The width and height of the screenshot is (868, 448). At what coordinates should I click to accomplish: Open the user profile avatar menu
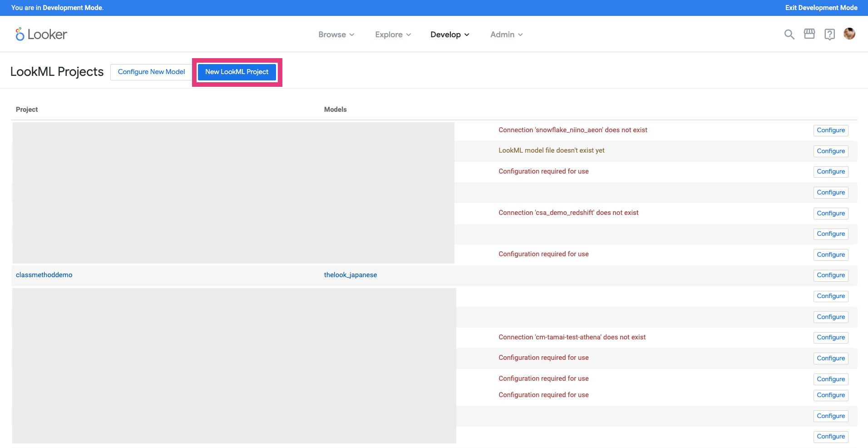(x=849, y=34)
